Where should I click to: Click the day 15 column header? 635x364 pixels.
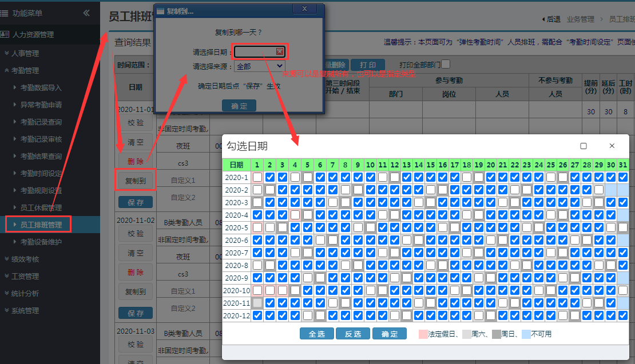431,165
